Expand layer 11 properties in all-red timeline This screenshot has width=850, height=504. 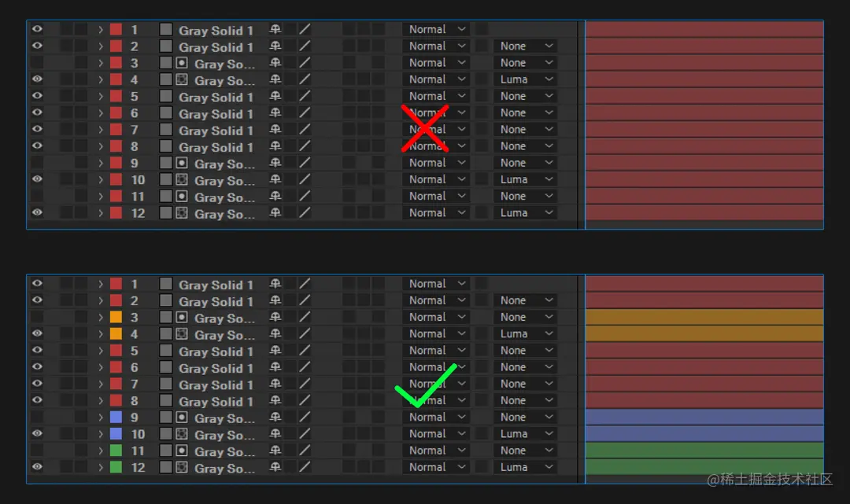click(101, 197)
